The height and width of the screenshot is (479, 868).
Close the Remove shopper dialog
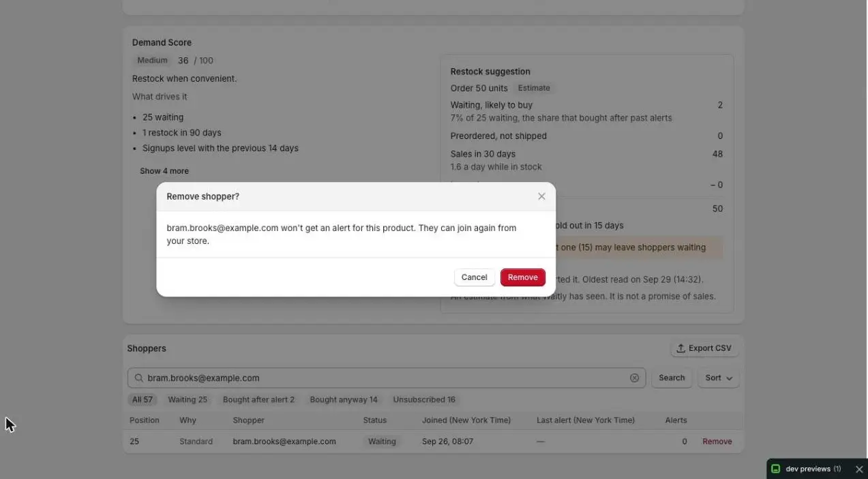point(541,196)
